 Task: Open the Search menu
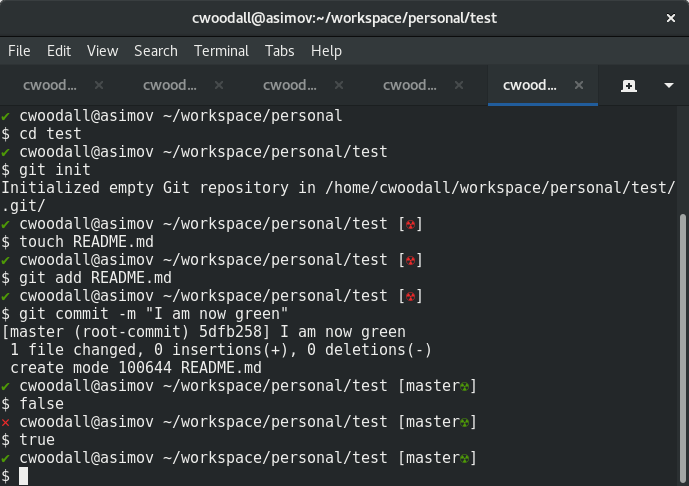coord(156,51)
